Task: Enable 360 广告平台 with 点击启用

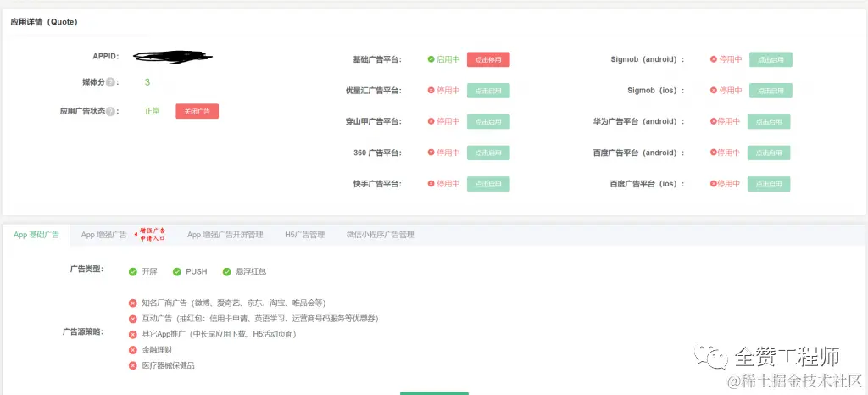Action: [x=488, y=153]
